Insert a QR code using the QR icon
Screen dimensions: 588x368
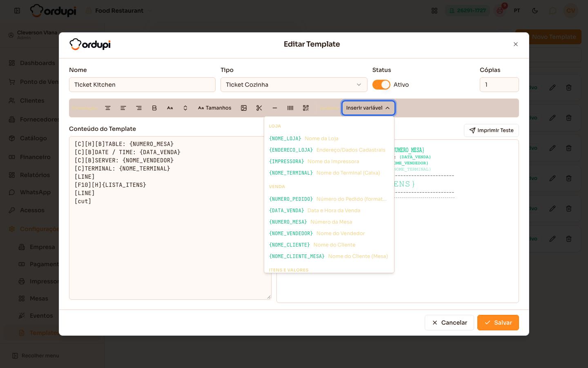click(x=306, y=108)
